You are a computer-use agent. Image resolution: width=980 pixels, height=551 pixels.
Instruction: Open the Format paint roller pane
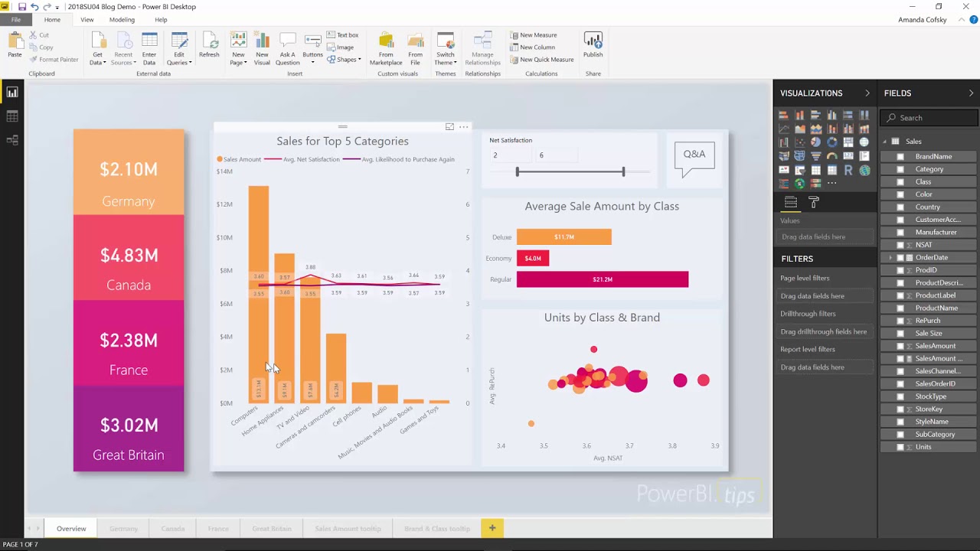[x=814, y=202]
